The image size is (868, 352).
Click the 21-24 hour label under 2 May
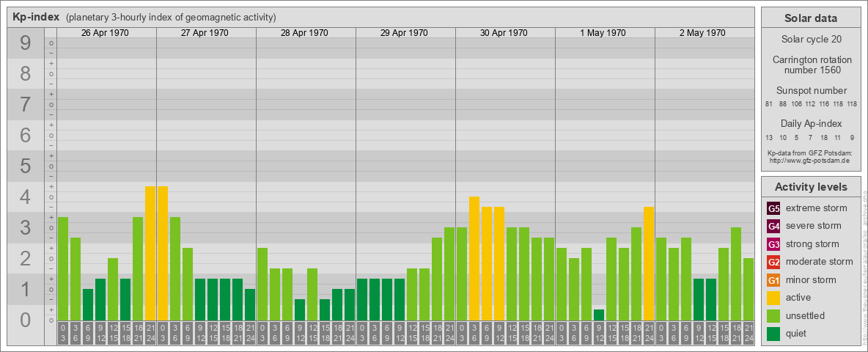[749, 334]
